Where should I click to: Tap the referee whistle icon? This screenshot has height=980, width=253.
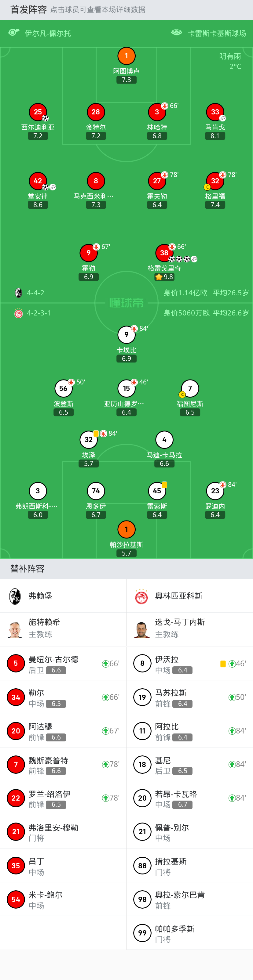pos(14,33)
